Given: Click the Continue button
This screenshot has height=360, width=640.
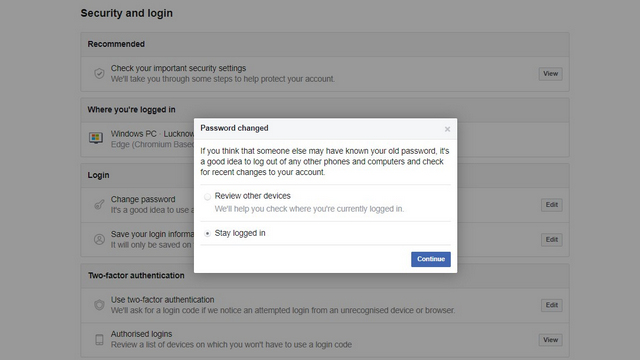Looking at the screenshot, I should click(431, 259).
